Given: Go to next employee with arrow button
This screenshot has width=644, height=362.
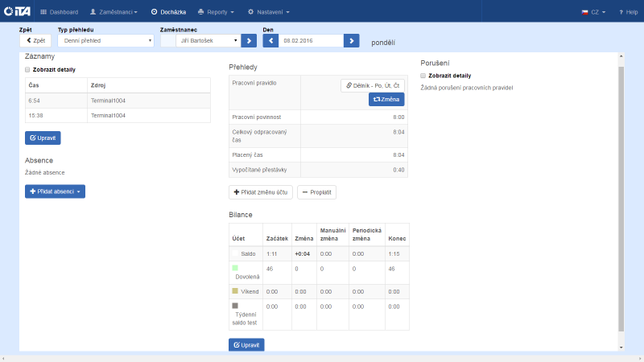Looking at the screenshot, I should click(x=249, y=40).
